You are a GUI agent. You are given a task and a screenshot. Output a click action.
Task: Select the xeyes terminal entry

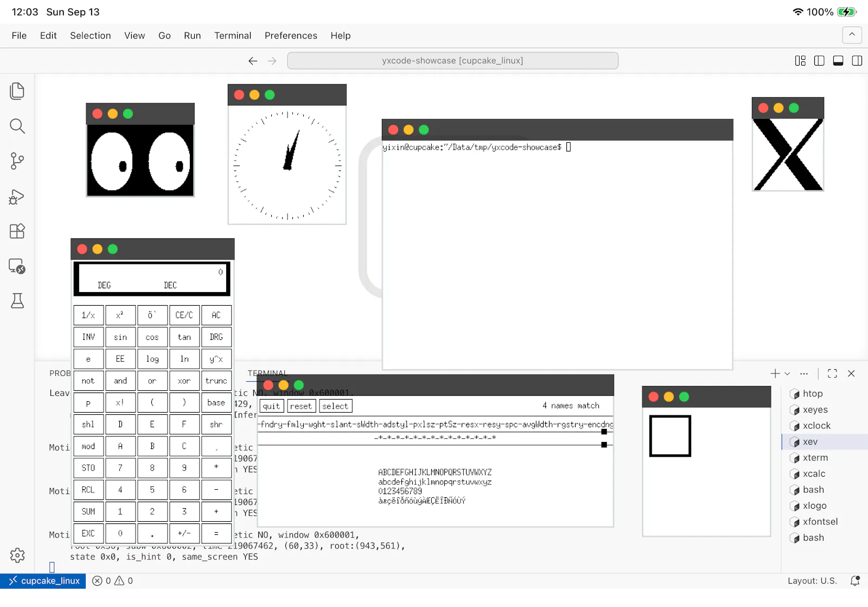[x=825, y=410]
